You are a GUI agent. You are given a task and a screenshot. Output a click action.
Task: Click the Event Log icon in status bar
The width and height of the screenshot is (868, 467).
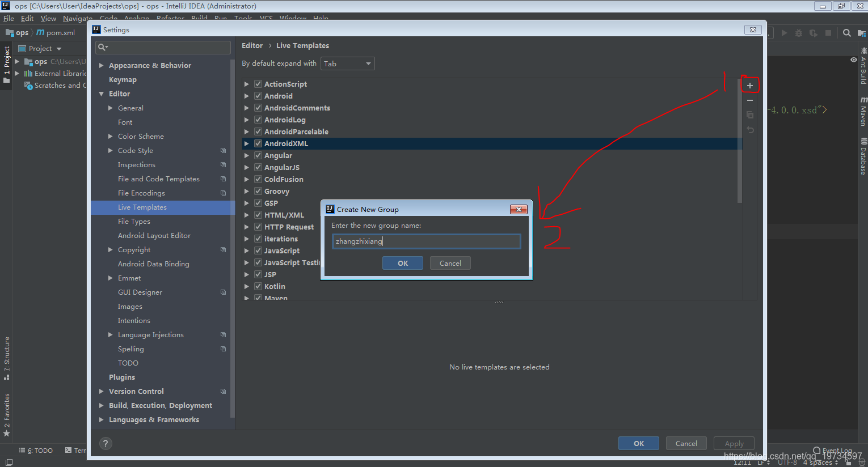point(817,451)
